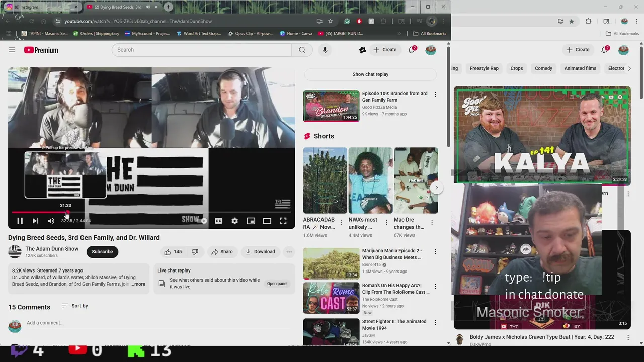Mute the tab via speaker icon

point(148,7)
